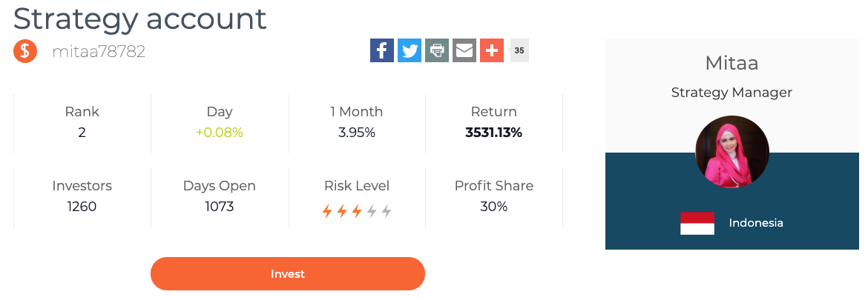This screenshot has width=868, height=300.
Task: Share the strategy on Facebook
Action: click(382, 50)
